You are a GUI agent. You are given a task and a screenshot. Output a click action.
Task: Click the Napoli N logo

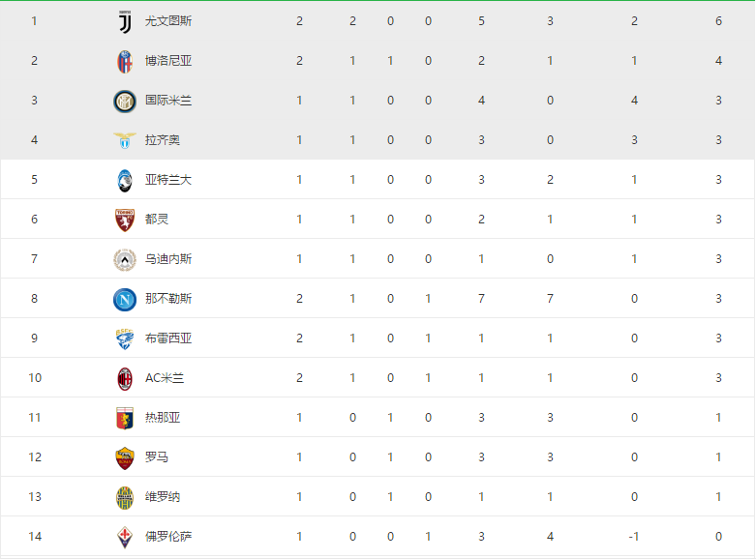125,299
